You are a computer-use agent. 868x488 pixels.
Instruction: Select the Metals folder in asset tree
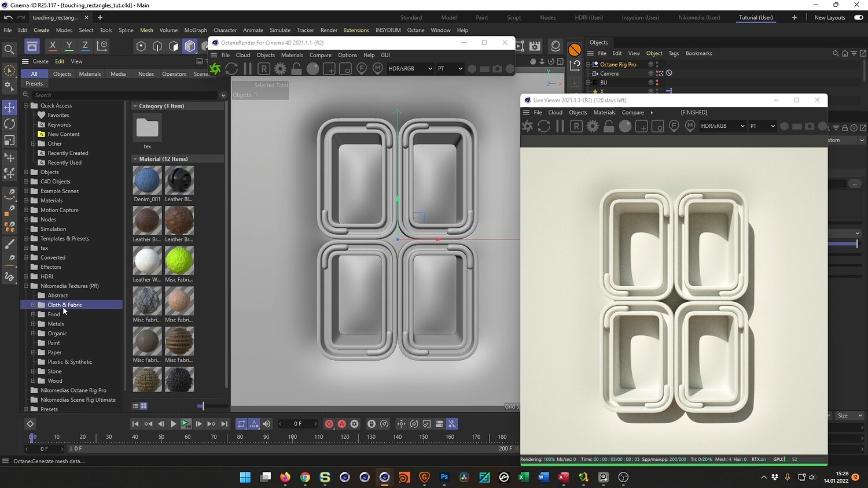tap(56, 324)
